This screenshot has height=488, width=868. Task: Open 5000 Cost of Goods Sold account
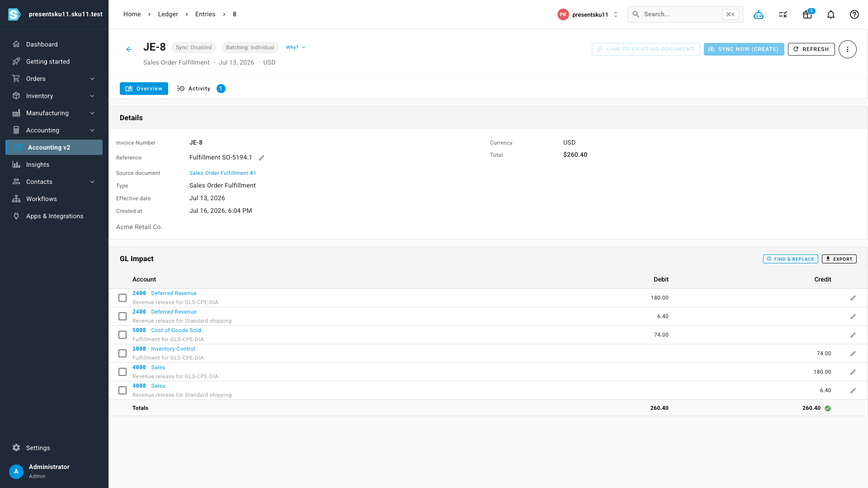point(167,330)
